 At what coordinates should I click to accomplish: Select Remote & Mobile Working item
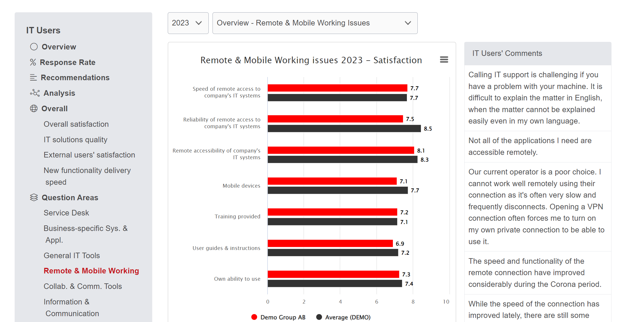pos(91,271)
